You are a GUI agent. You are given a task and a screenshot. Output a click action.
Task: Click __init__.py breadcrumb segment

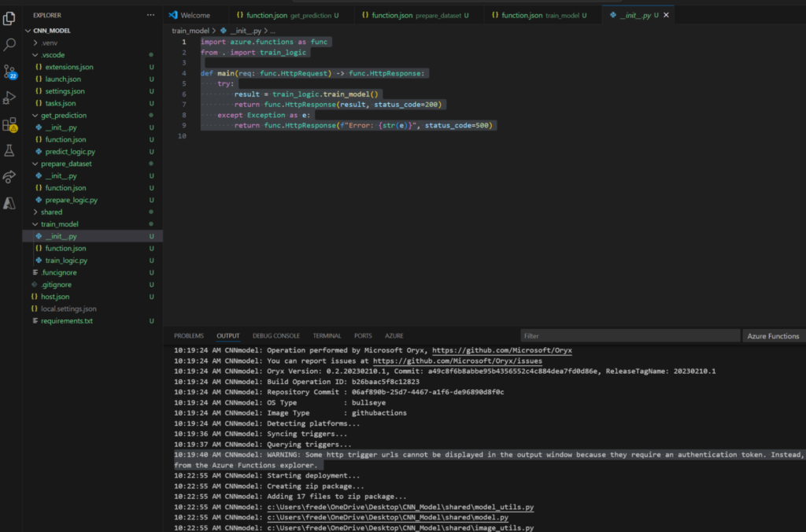[246, 31]
